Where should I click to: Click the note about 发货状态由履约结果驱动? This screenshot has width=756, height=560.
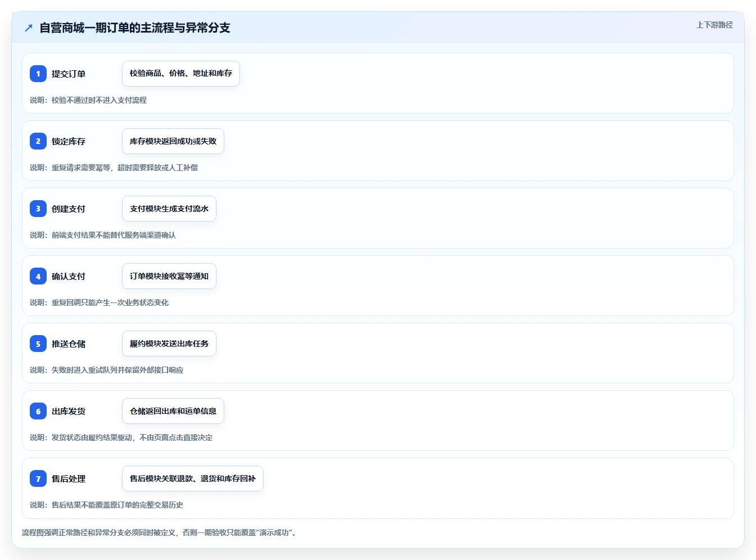tap(121, 437)
